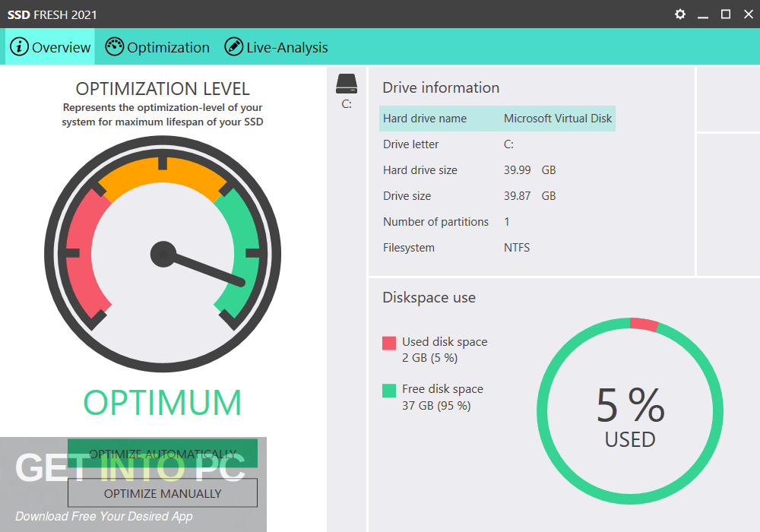Click the 'Free disk space' text
The image size is (760, 532).
(x=442, y=389)
